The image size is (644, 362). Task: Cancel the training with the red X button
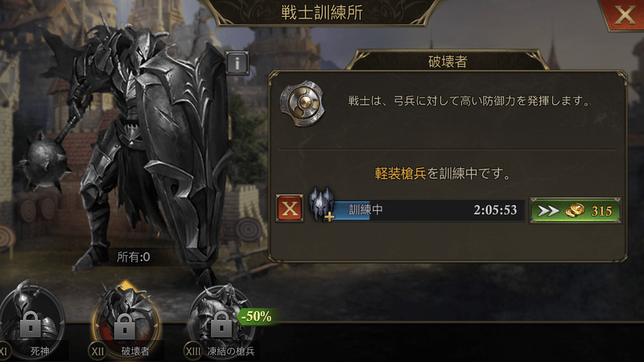pos(290,208)
